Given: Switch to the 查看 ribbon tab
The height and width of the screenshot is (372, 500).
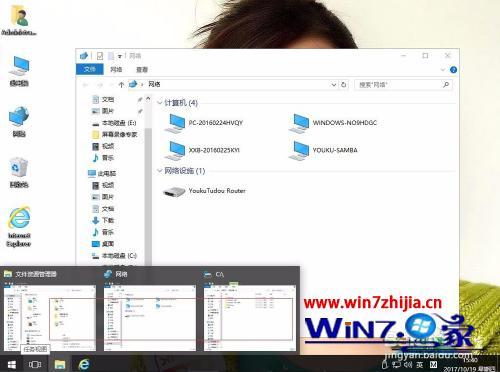Looking at the screenshot, I should tap(142, 69).
